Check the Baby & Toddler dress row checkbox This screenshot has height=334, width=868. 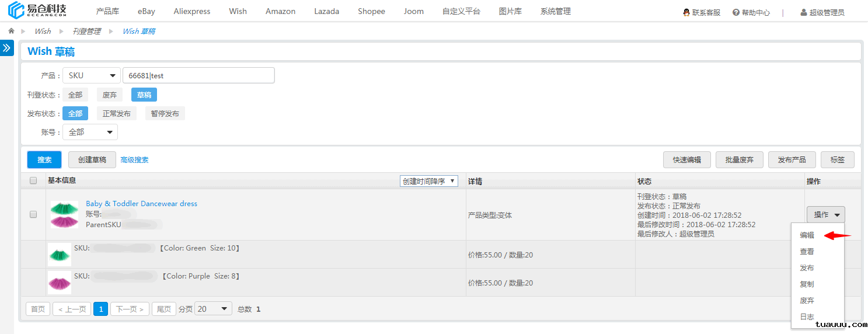33,214
